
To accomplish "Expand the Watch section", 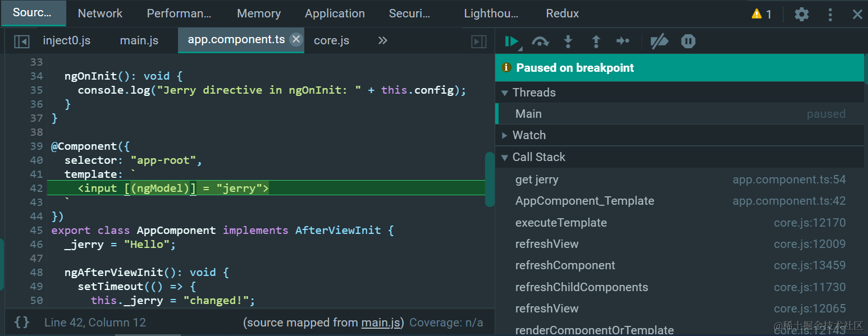I will pyautogui.click(x=505, y=135).
